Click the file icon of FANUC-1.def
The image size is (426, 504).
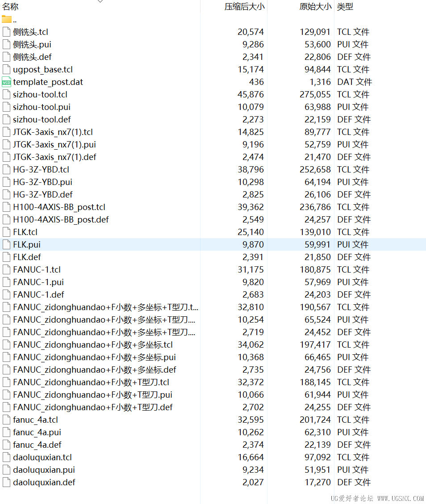click(x=6, y=294)
